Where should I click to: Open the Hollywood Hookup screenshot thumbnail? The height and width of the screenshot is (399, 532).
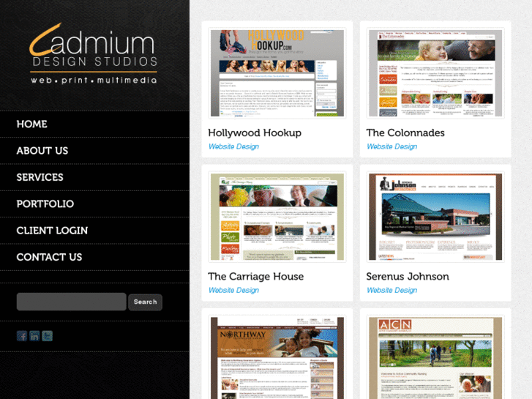pyautogui.click(x=277, y=73)
